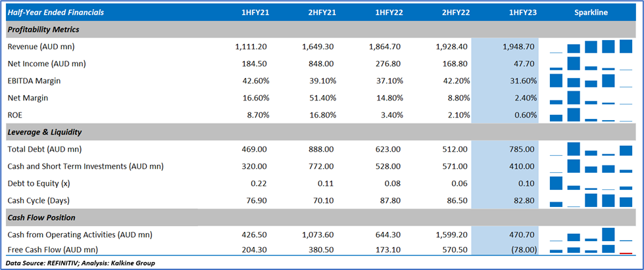Click the Cash Cycle sparkline chart

590,200
